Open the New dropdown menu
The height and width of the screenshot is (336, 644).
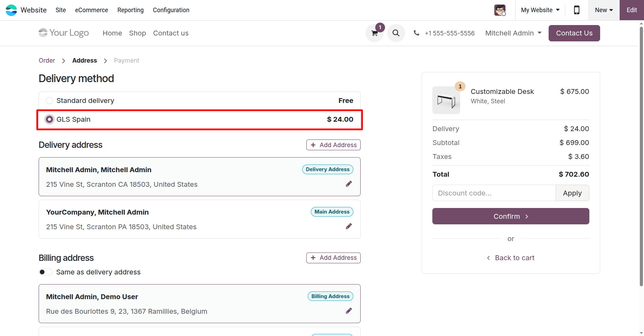pos(604,10)
